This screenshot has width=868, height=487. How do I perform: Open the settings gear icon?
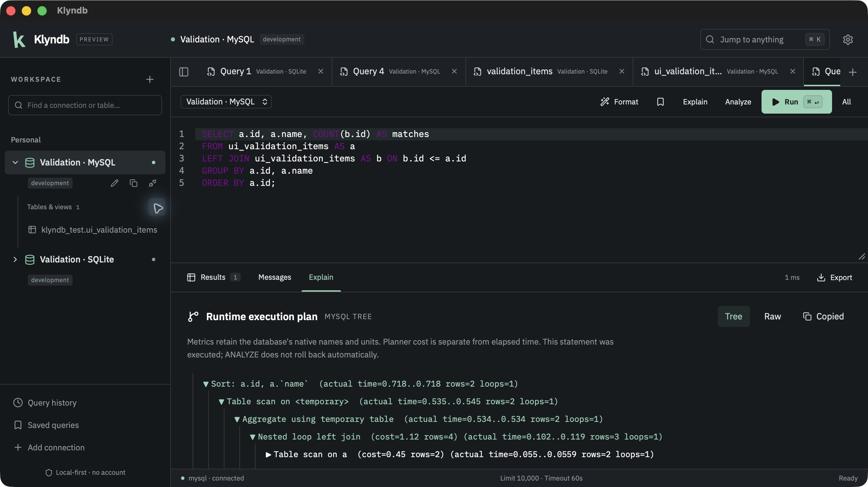(848, 39)
